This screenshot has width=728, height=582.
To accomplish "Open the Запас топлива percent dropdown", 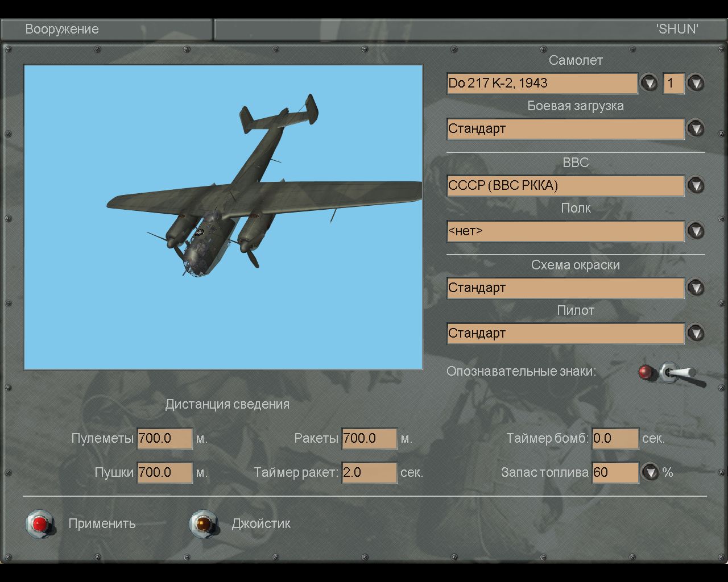I will click(650, 472).
